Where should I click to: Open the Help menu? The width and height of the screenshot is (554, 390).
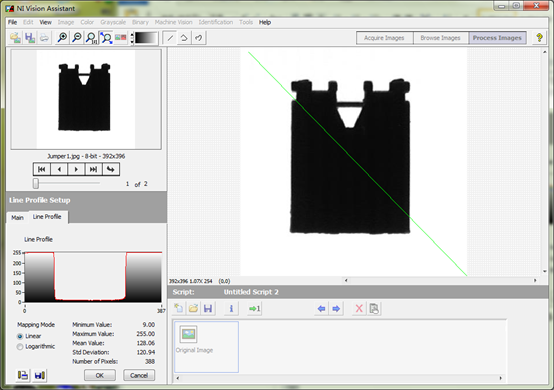[265, 22]
